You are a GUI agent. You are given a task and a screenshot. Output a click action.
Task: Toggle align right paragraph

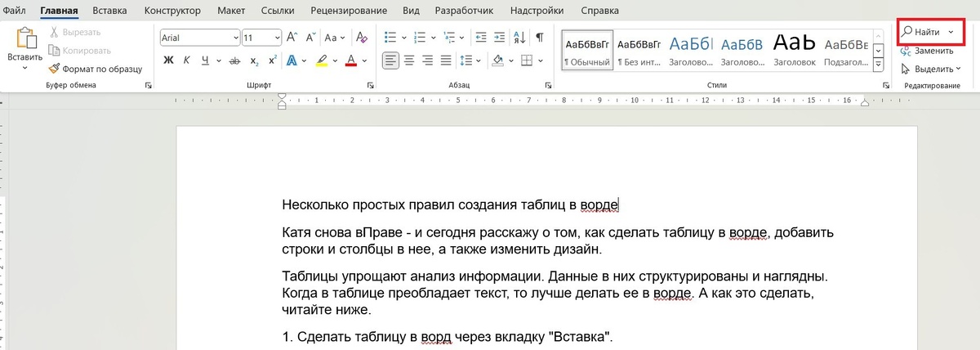tap(427, 61)
